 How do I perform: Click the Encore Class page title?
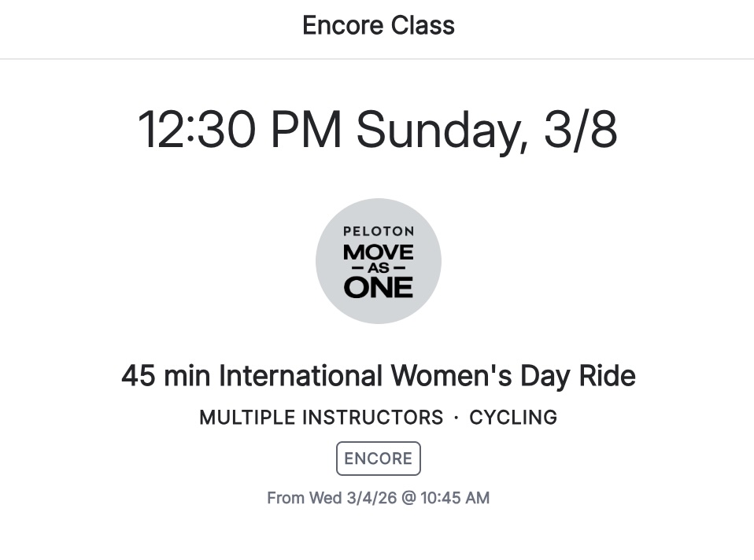(x=378, y=25)
